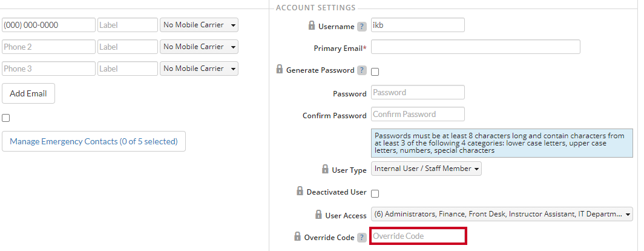This screenshot has width=644, height=251.
Task: Click the help icon next to Username
Action: 361,27
